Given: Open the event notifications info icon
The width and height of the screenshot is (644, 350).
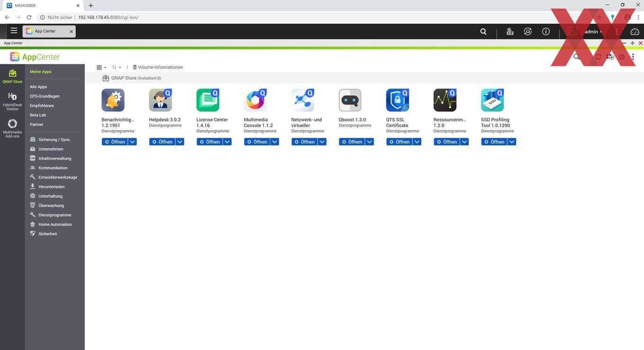Looking at the screenshot, I should click(546, 32).
